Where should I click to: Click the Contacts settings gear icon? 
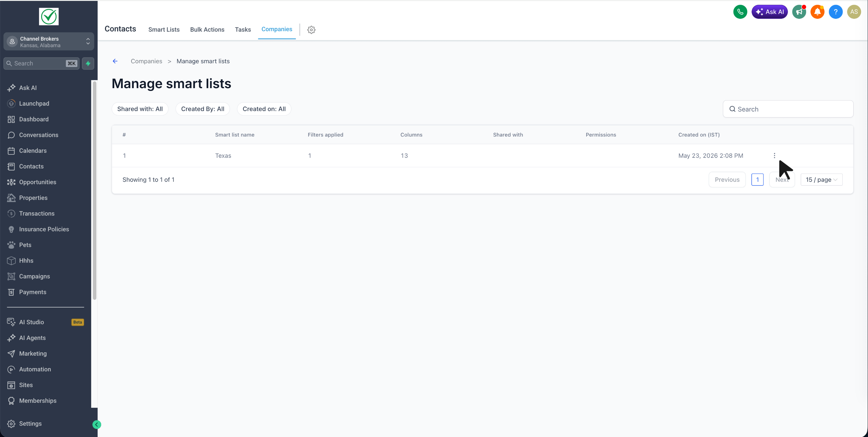[311, 30]
